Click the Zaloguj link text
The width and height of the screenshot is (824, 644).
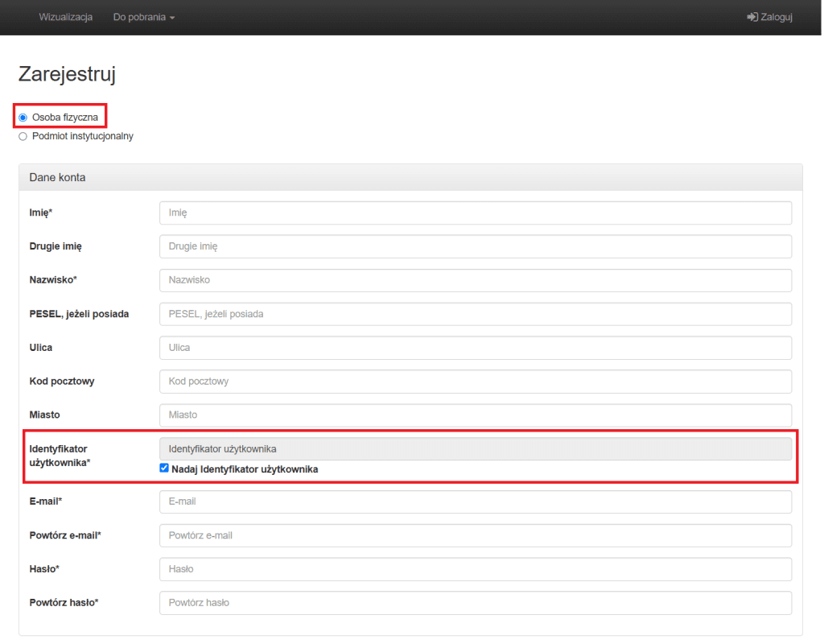click(777, 17)
